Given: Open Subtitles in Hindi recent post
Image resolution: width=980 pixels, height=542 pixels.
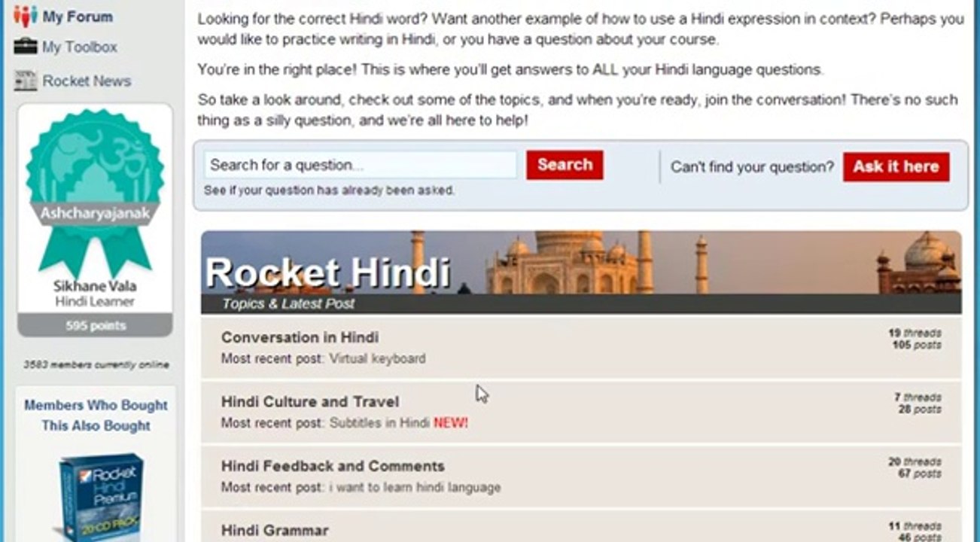Looking at the screenshot, I should [379, 423].
